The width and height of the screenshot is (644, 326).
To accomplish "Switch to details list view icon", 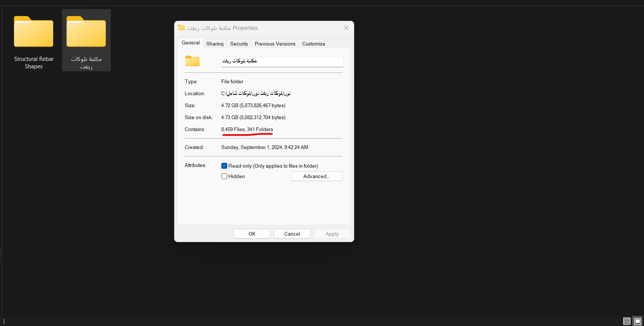I will click(627, 321).
